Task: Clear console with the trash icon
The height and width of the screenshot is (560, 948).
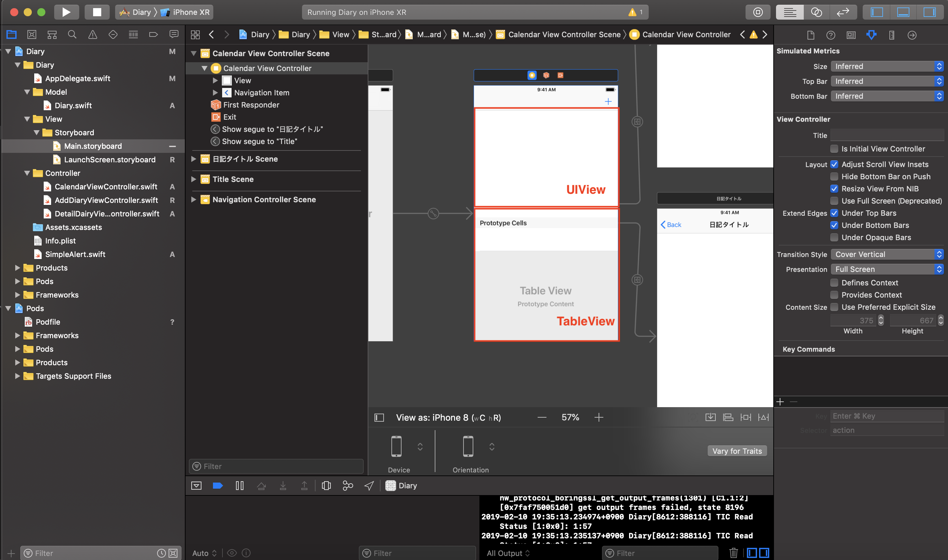Action: [733, 553]
